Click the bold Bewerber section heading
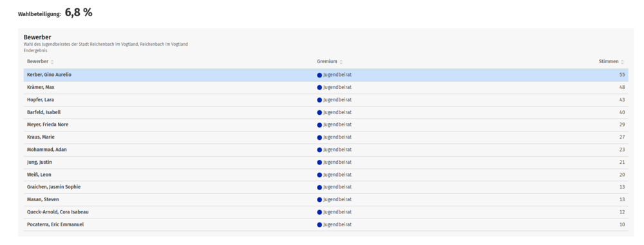644x245 pixels. click(x=37, y=37)
